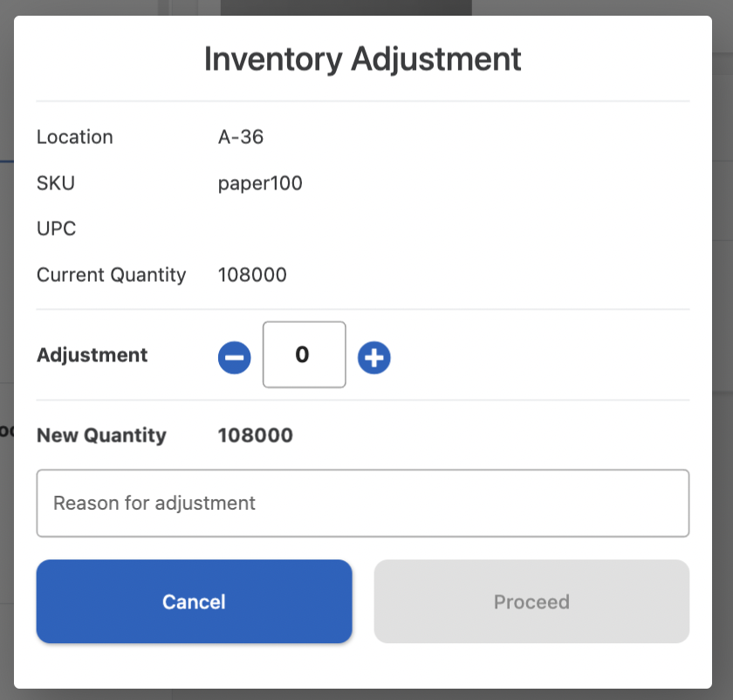Click the New Quantity label
Screen dimensions: 733x700
[x=101, y=435]
